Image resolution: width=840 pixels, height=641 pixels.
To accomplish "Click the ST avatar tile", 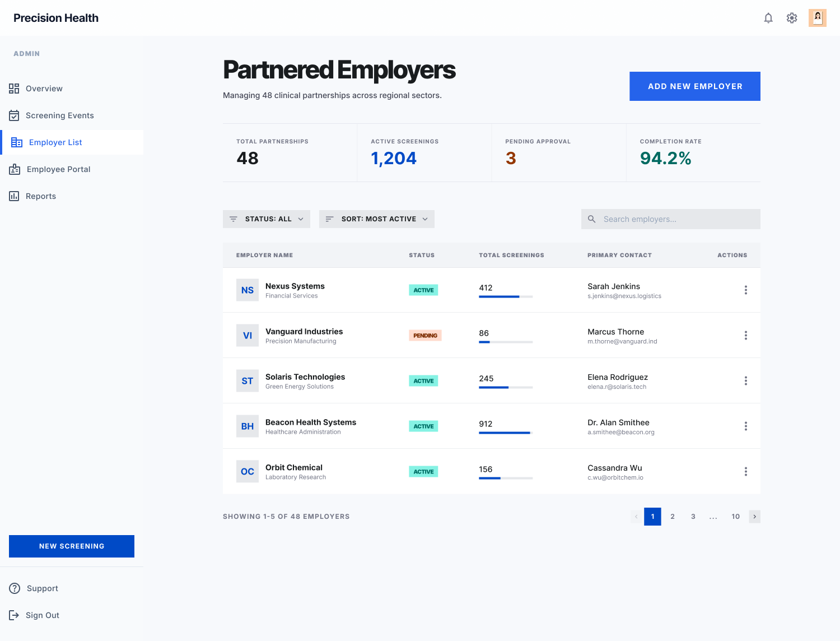I will pyautogui.click(x=248, y=381).
